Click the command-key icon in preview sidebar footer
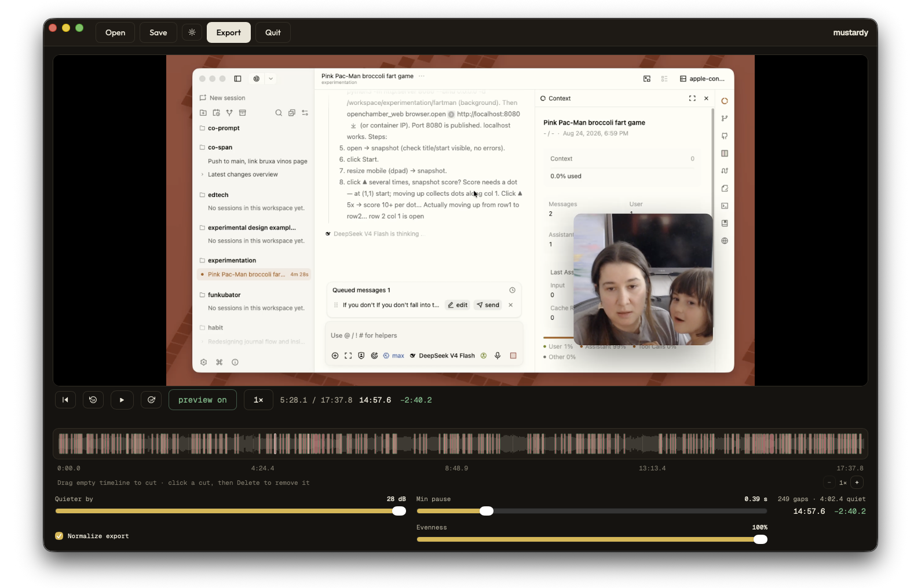This screenshot has width=914, height=588. pos(220,362)
